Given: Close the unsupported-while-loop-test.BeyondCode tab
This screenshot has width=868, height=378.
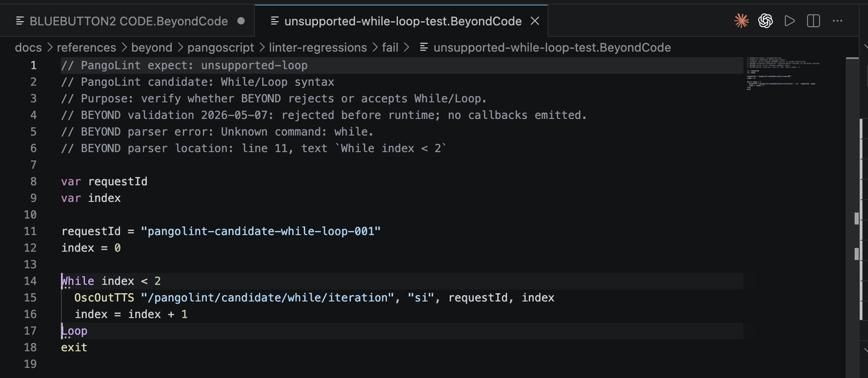Looking at the screenshot, I should pyautogui.click(x=535, y=21).
